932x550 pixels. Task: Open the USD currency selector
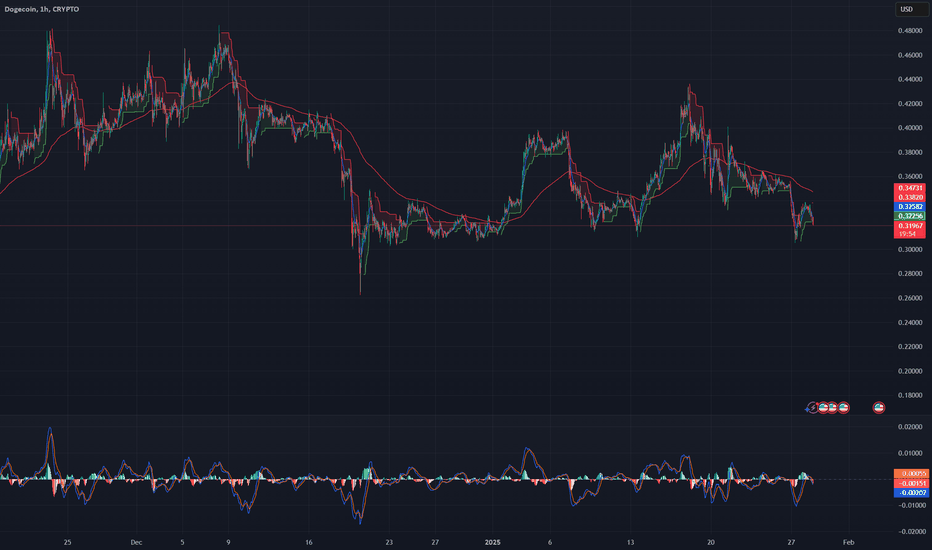(911, 9)
